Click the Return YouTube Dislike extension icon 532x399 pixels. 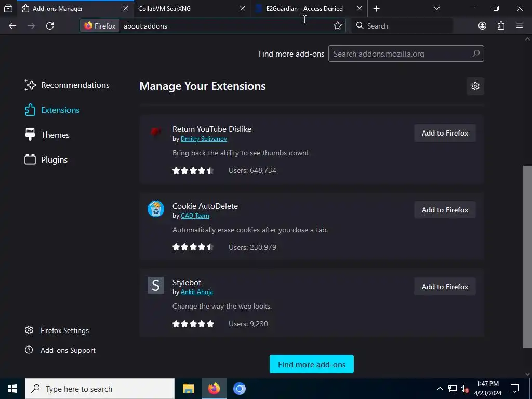tap(156, 131)
